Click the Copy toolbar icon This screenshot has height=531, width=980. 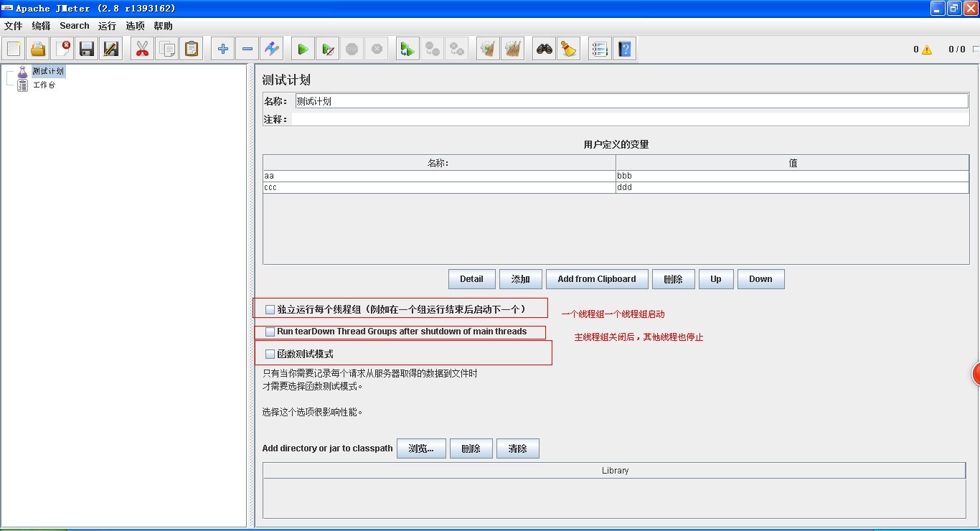(x=167, y=49)
